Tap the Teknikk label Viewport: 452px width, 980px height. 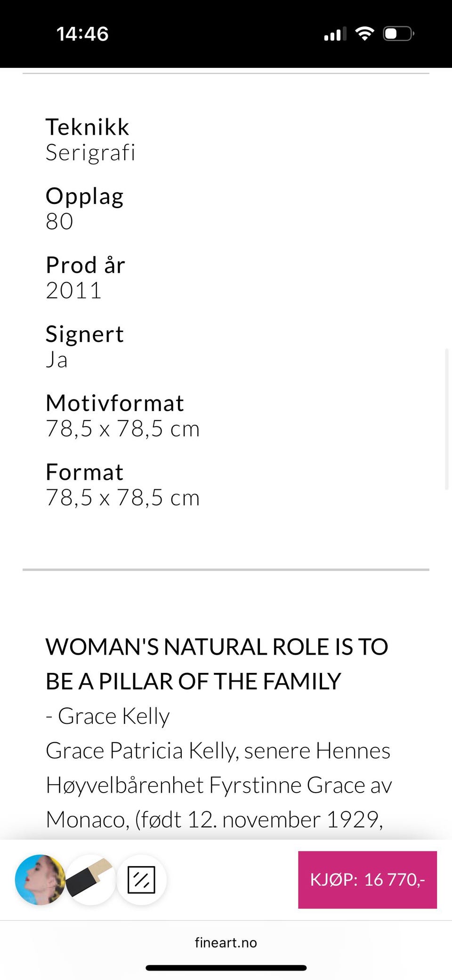tap(87, 127)
